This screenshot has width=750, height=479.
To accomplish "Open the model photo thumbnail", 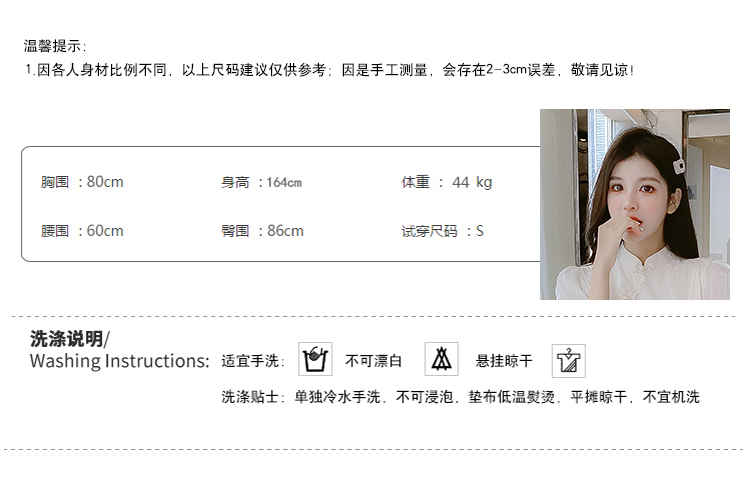I will pos(635,204).
